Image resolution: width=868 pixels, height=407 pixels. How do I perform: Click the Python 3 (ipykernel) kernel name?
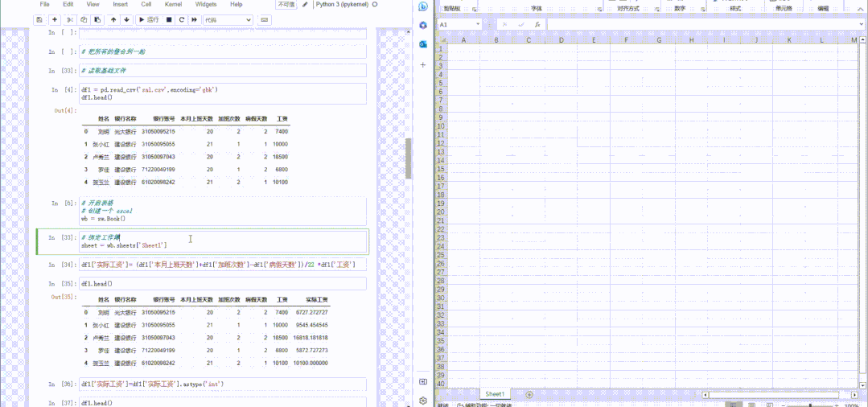pyautogui.click(x=342, y=4)
